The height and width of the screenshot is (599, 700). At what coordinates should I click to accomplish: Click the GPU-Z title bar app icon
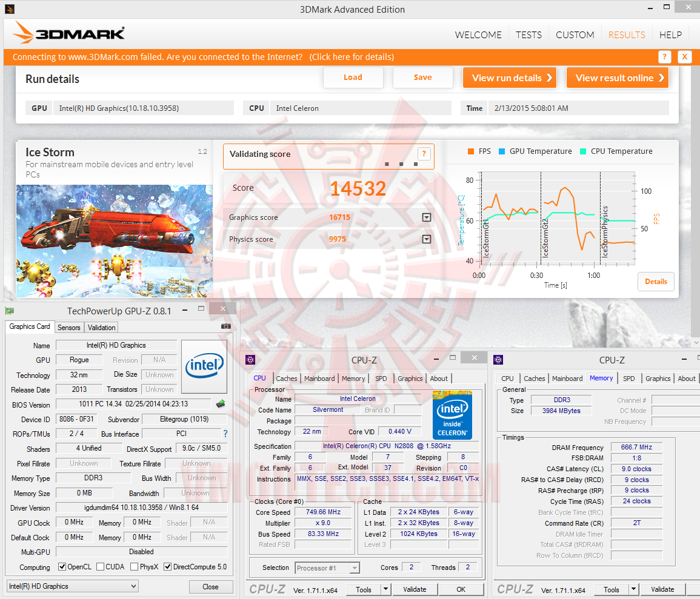point(9,311)
